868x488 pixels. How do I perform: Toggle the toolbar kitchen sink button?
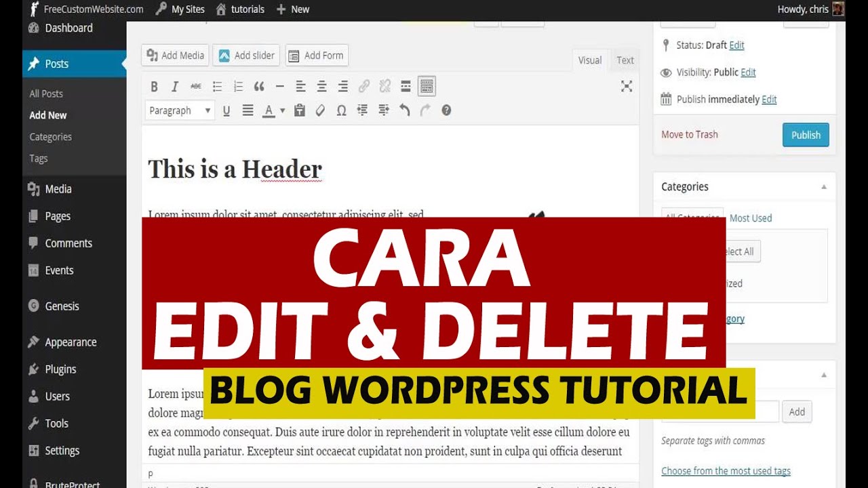click(427, 86)
